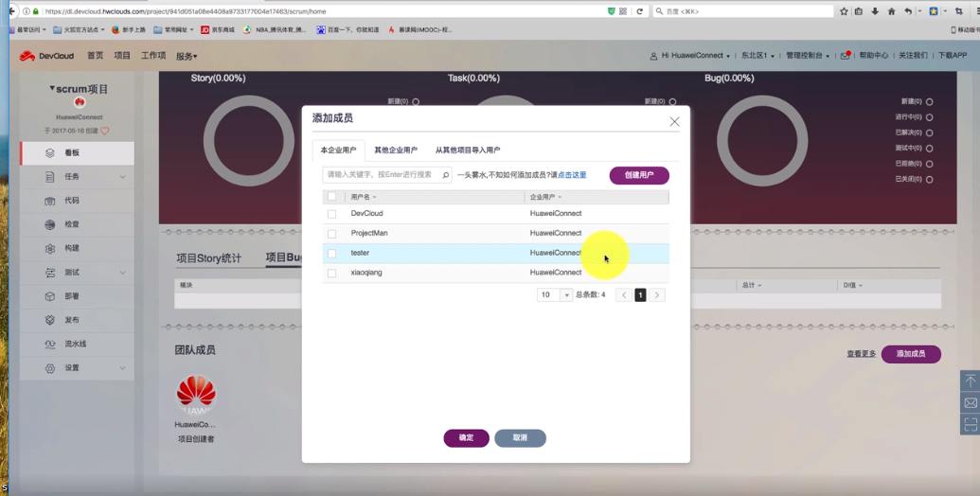The image size is (980, 496).
Task: Open the 设置 settings gear icon in sidebar
Action: pos(50,368)
